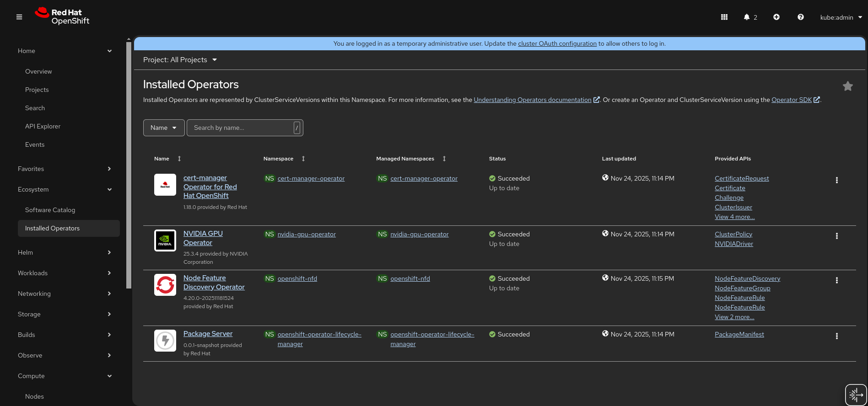
Task: Expand the Builds navigation section
Action: coord(65,335)
